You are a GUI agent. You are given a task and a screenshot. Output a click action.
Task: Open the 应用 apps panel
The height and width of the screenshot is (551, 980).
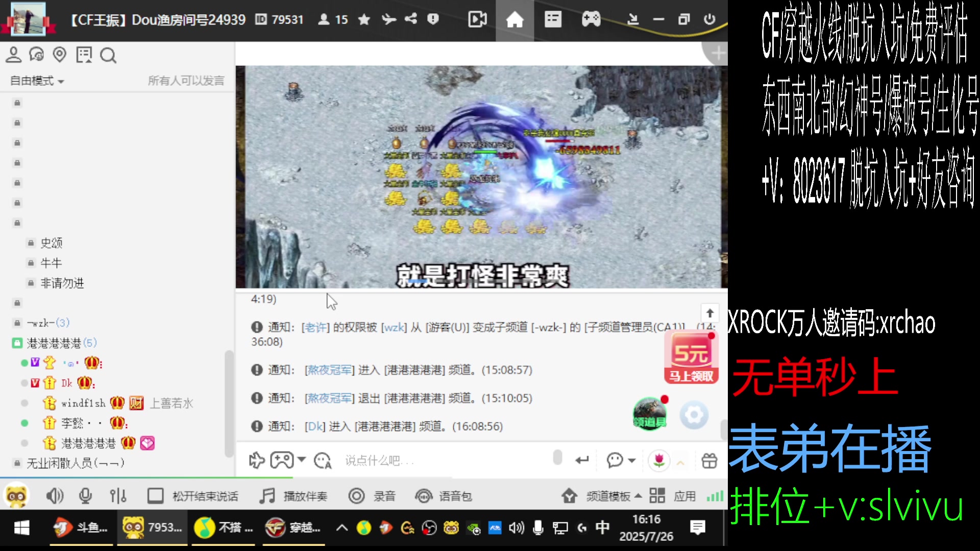point(672,496)
